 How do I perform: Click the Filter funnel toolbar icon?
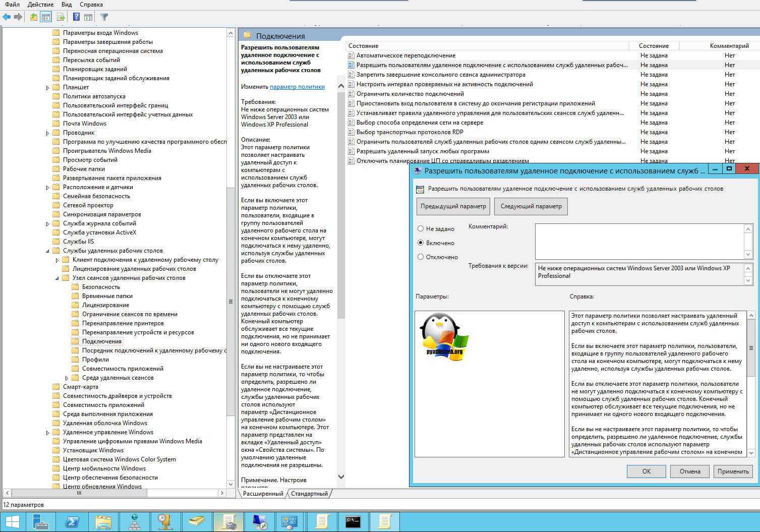(x=104, y=17)
